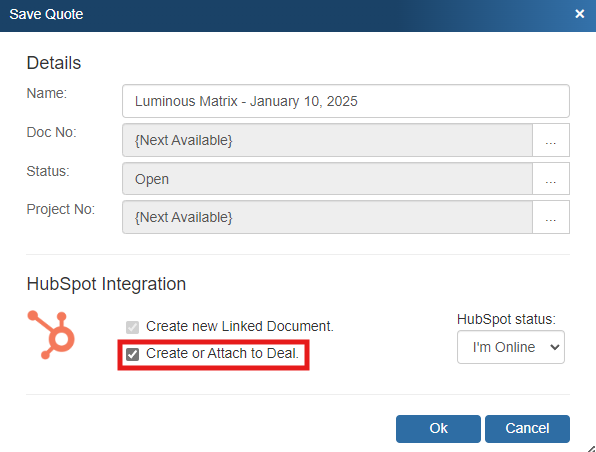Uncheck Create or Attach to Deal checkbox

(x=132, y=354)
